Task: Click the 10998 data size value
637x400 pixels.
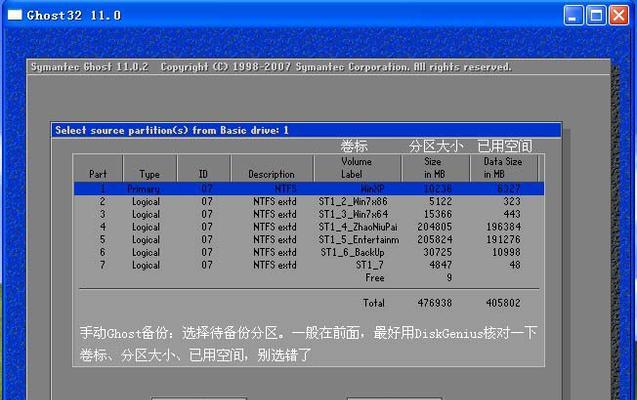Action: [x=506, y=252]
